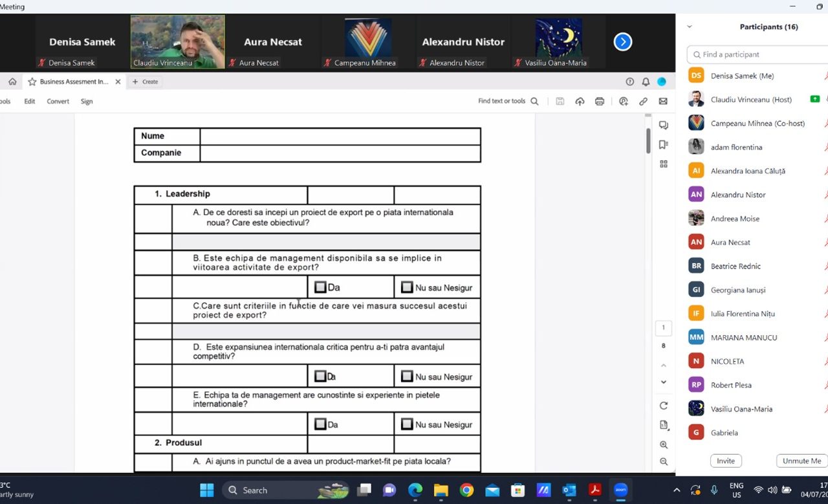
Task: Go to next page with down chevron
Action: [x=663, y=382]
